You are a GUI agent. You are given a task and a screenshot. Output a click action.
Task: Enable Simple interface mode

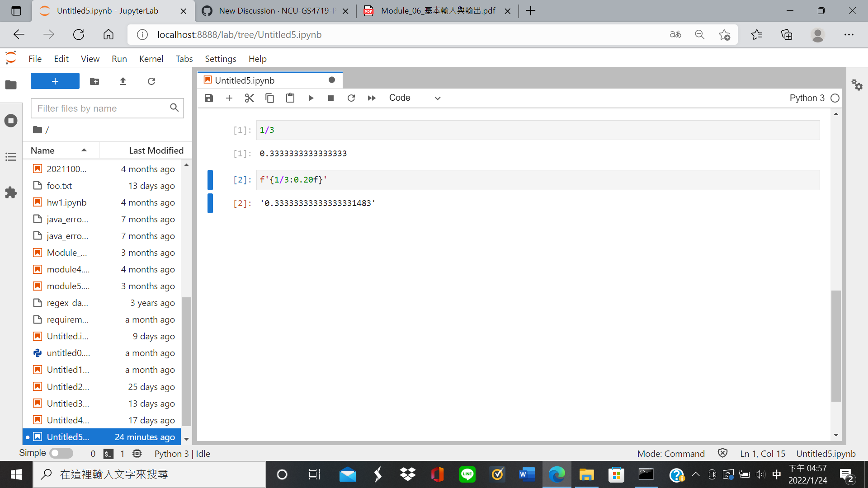pos(61,453)
